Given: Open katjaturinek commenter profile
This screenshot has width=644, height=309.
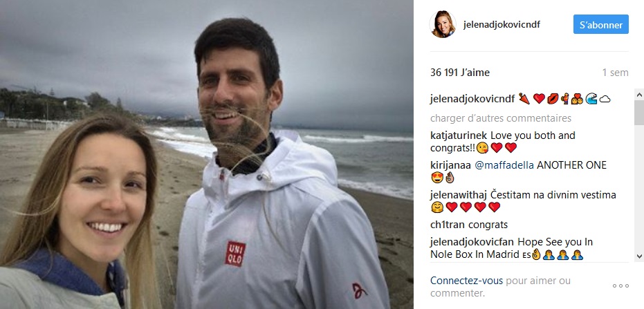Looking at the screenshot, I should coord(459,135).
